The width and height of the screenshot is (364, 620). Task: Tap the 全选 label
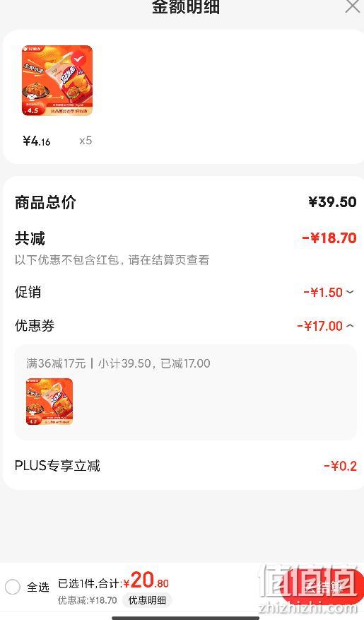coord(38,587)
